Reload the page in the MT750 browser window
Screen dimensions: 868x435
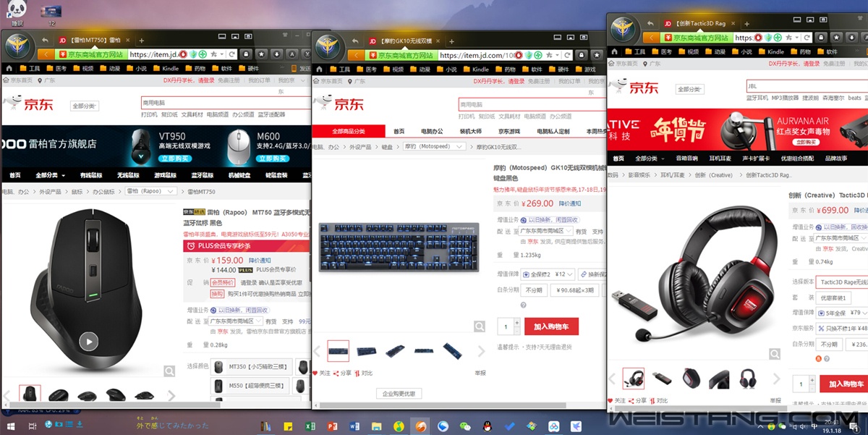tap(232, 54)
